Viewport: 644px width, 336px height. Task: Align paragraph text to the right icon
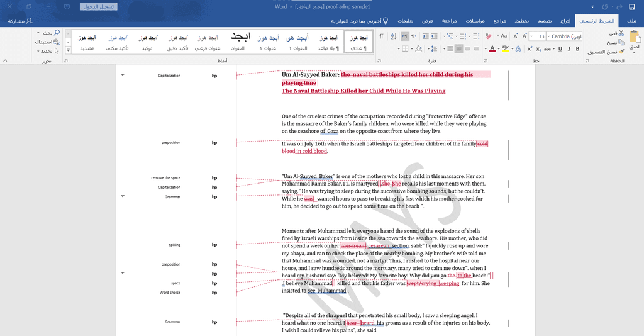[476, 49]
